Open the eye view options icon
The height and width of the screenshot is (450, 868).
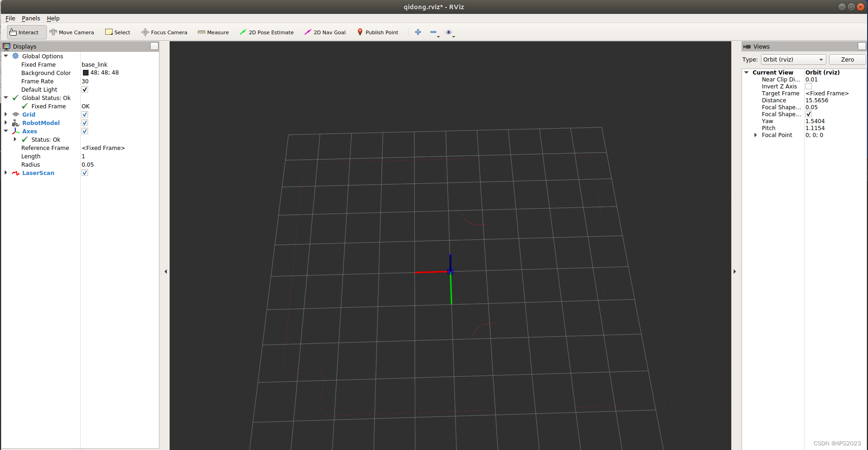(449, 32)
